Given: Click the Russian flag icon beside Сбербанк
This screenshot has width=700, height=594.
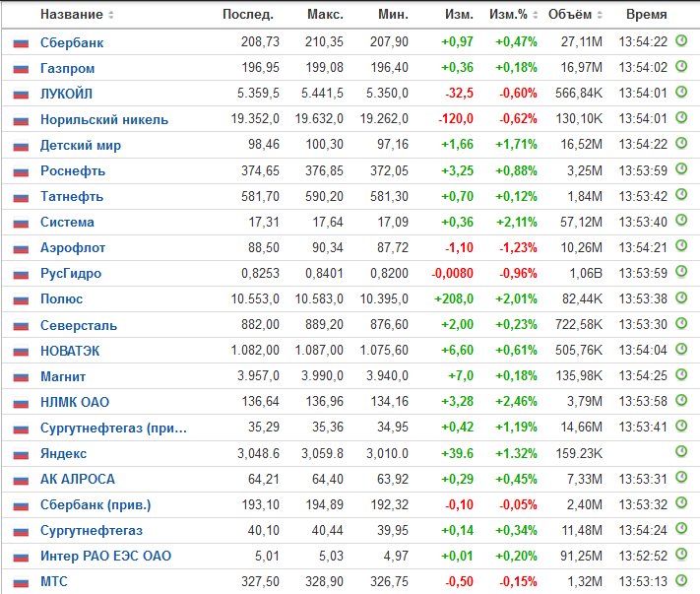Looking at the screenshot, I should pos(21,43).
